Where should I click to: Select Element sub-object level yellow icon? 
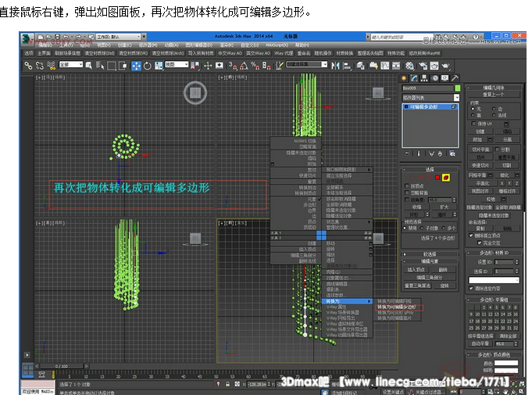(x=446, y=178)
